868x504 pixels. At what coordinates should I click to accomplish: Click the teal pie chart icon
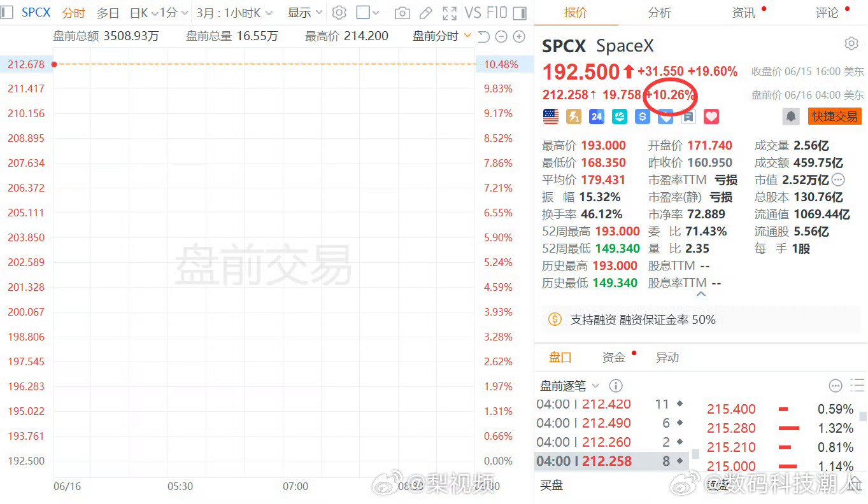(x=620, y=116)
